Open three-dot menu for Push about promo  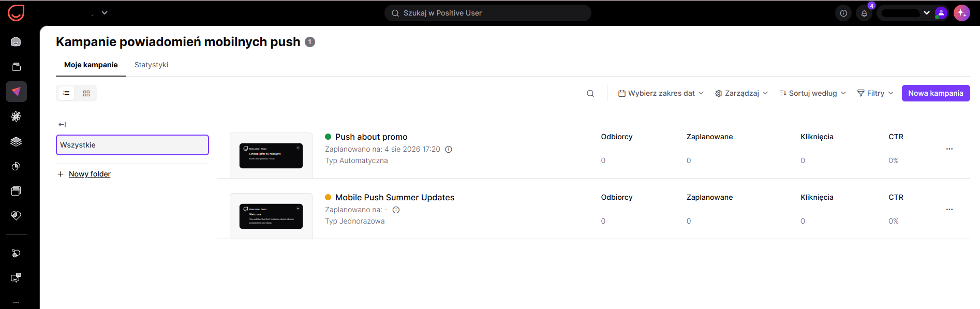(x=949, y=149)
